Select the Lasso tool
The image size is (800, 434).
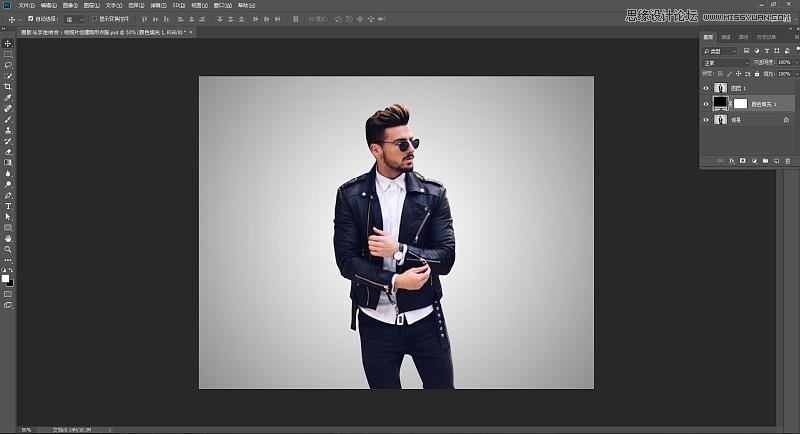pyautogui.click(x=8, y=65)
